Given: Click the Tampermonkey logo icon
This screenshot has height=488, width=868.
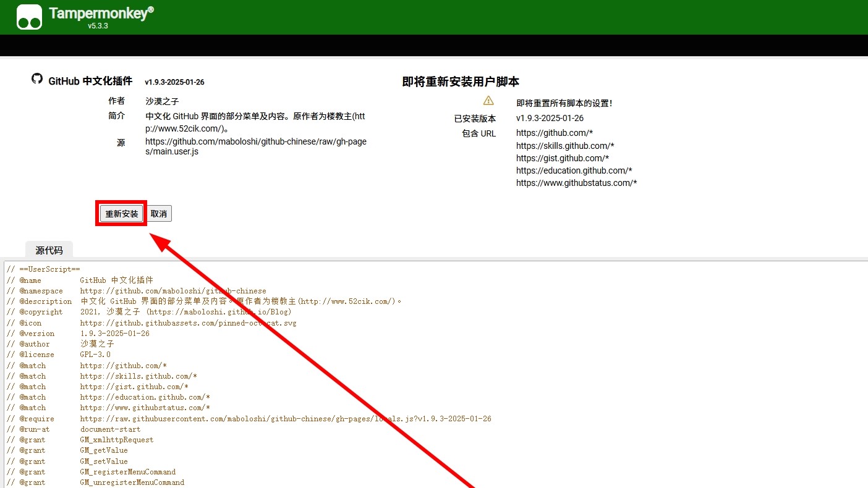Looking at the screenshot, I should click(x=29, y=17).
